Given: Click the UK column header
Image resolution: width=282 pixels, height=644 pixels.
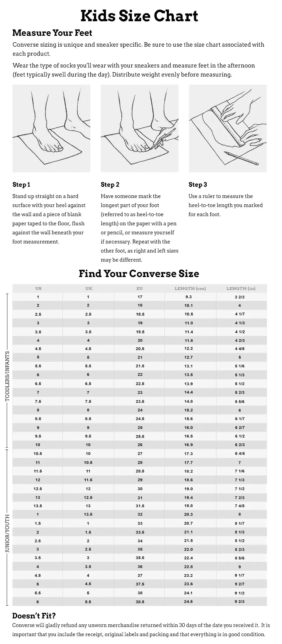Looking at the screenshot, I should coord(89,288).
